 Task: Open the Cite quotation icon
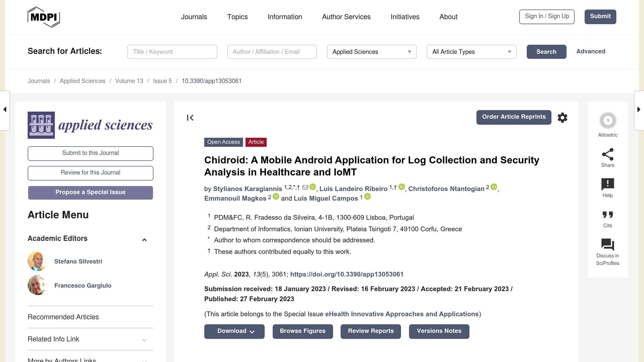(x=608, y=215)
